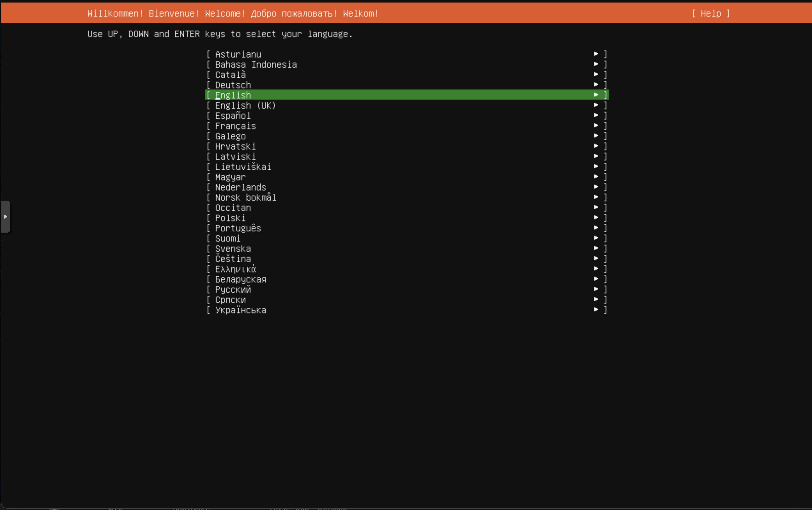Expand the left side panel arrow
Viewport: 812px width, 510px height.
click(5, 217)
